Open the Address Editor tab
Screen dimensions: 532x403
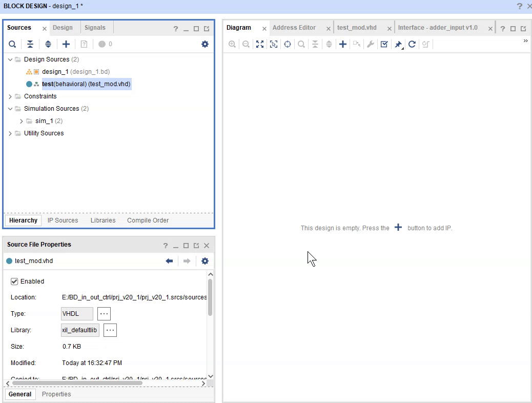pyautogui.click(x=294, y=28)
